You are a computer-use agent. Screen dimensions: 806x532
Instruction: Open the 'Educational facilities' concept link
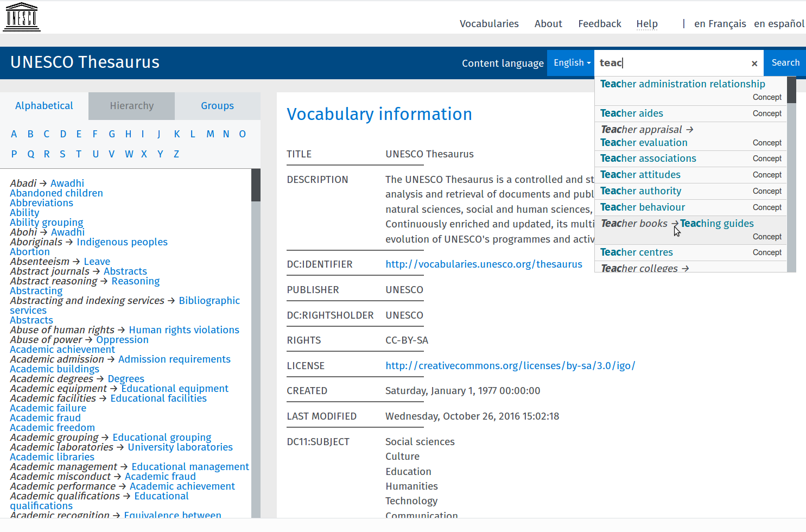click(158, 398)
